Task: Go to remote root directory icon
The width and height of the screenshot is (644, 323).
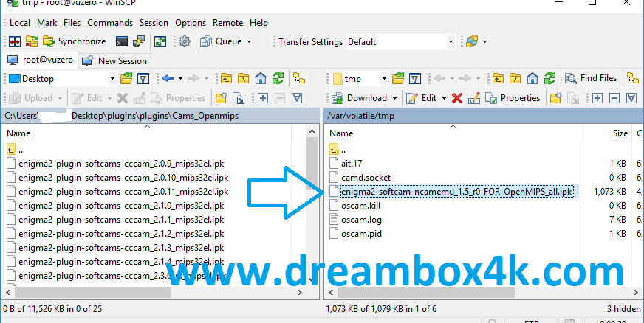Action: click(x=515, y=78)
